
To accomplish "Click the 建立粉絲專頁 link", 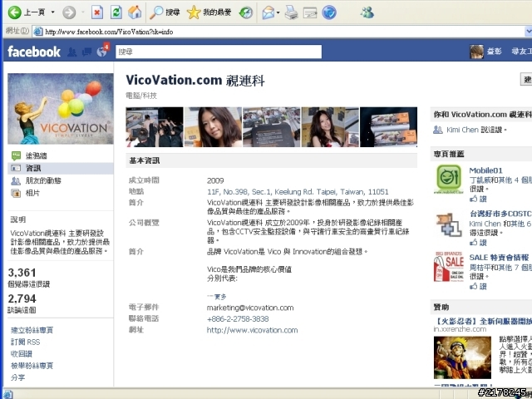I will coord(32,330).
